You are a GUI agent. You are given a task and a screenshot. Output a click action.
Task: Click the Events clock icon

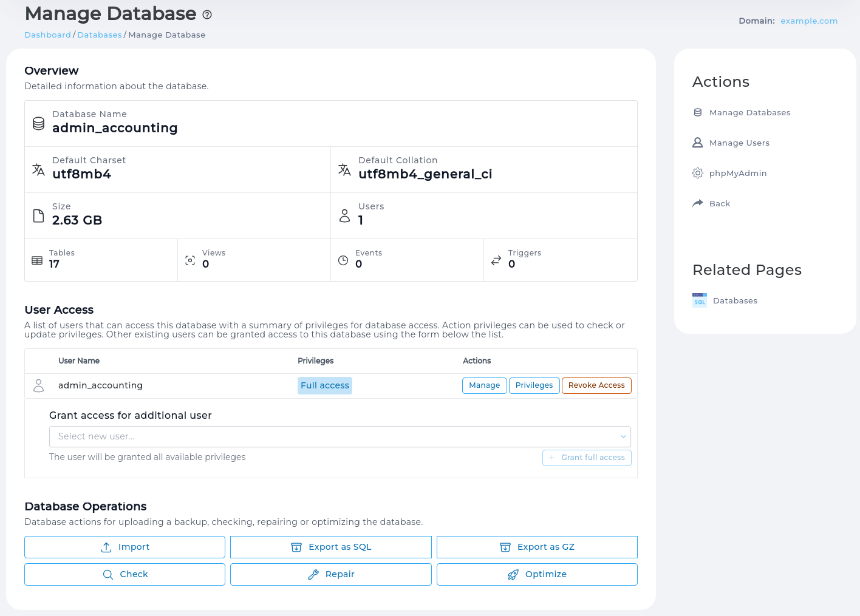(342, 259)
